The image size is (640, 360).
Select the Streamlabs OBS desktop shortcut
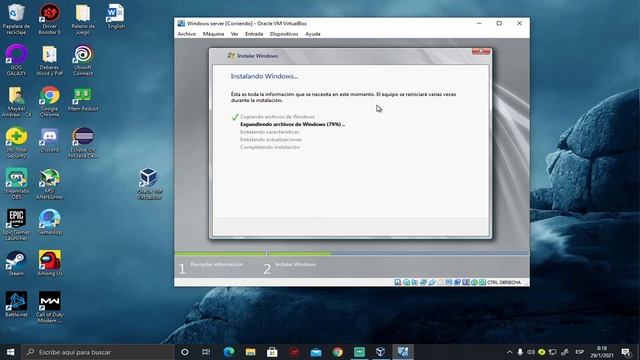16,184
